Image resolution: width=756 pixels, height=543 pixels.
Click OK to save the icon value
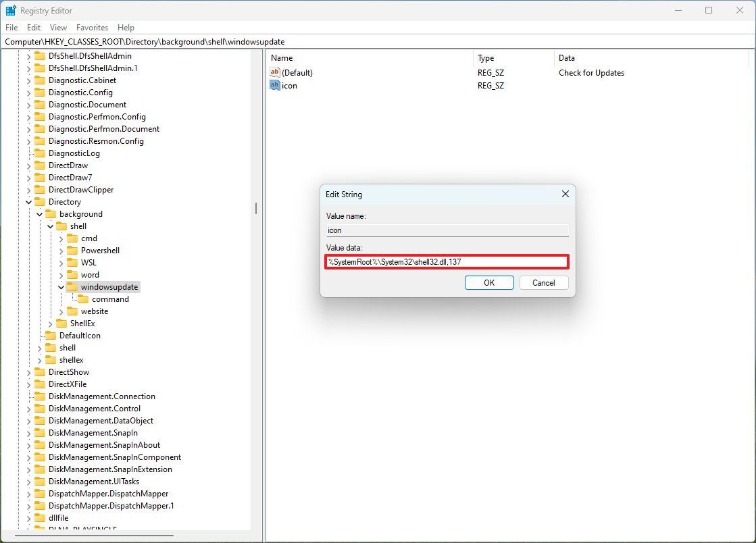point(488,282)
